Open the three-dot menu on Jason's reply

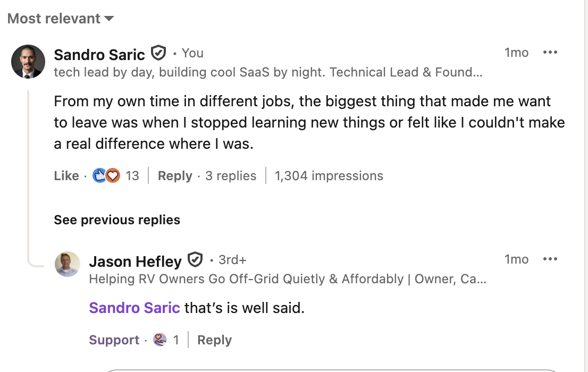click(x=550, y=259)
